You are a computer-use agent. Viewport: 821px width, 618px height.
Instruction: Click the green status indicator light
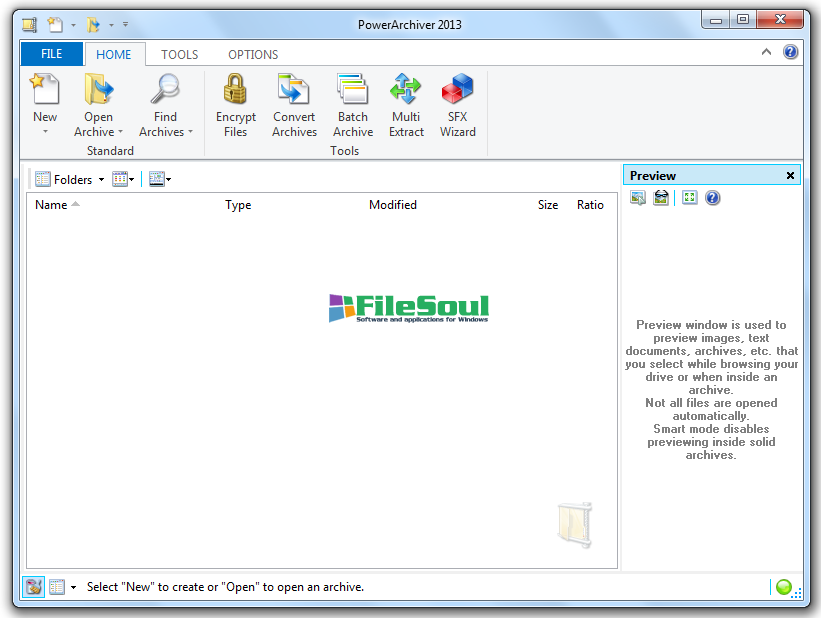click(783, 587)
